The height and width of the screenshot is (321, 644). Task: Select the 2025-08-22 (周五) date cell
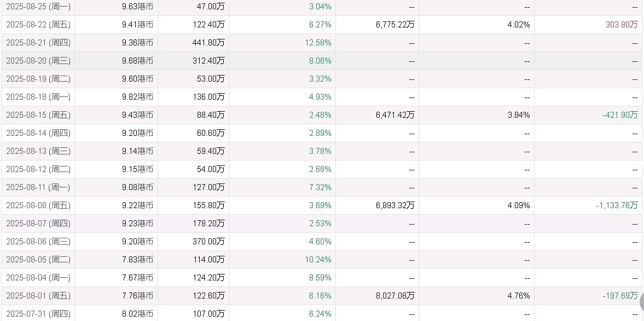point(38,25)
